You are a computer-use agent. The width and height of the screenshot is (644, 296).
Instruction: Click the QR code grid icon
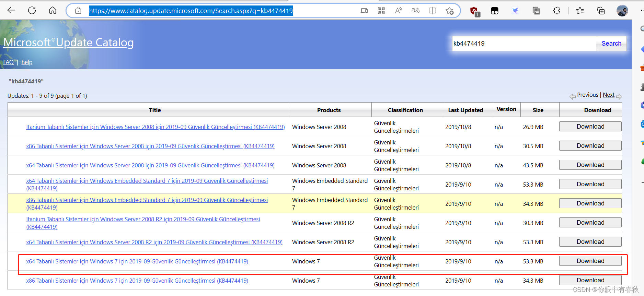[x=381, y=11]
